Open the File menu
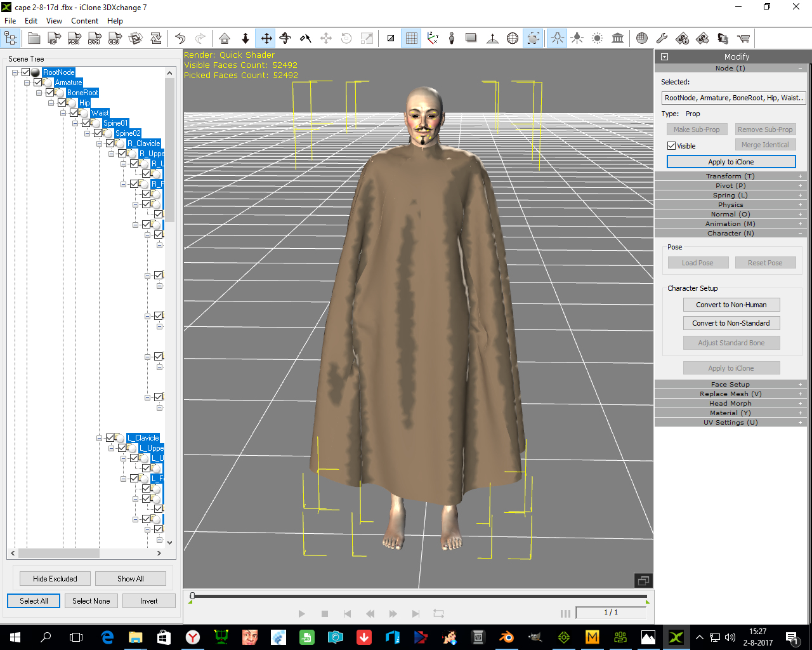The height and width of the screenshot is (650, 812). pyautogui.click(x=10, y=21)
